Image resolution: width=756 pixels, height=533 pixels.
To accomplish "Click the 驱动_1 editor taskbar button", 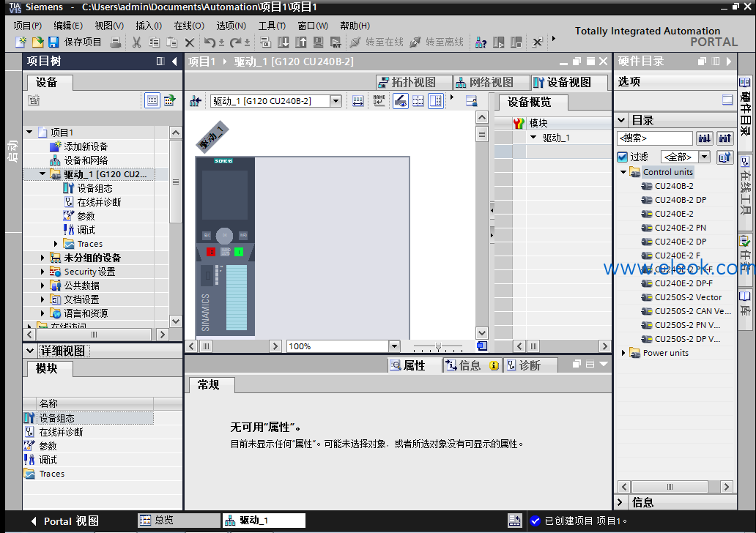I will (264, 521).
